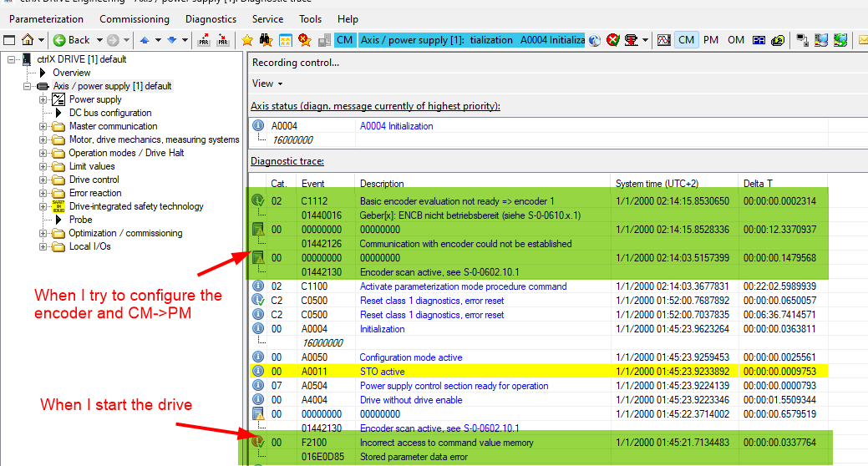
Task: Click the blue up arrow icon
Action: pyautogui.click(x=145, y=39)
